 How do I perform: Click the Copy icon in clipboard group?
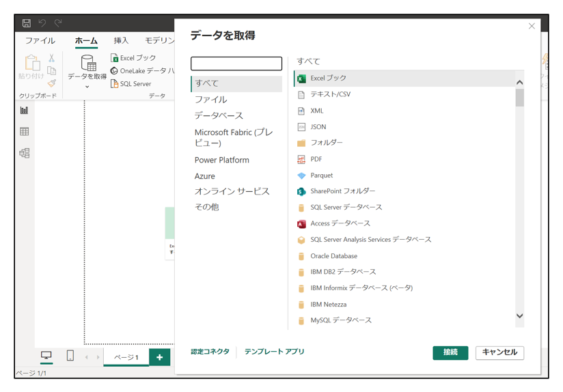click(52, 71)
